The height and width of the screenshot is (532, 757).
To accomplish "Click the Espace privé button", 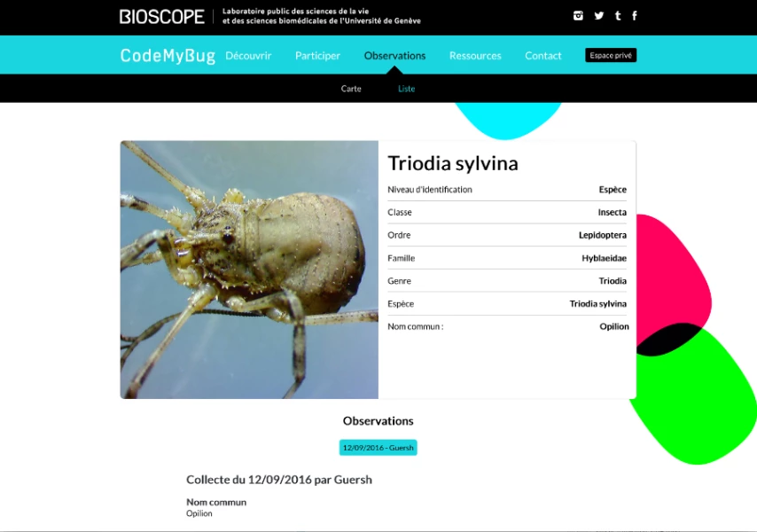I will 611,55.
